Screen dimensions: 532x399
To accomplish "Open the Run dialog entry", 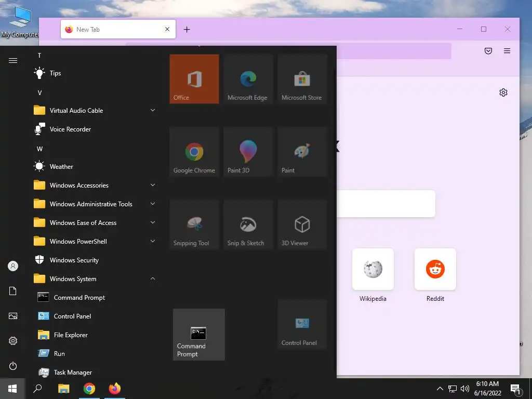I will tap(95, 353).
